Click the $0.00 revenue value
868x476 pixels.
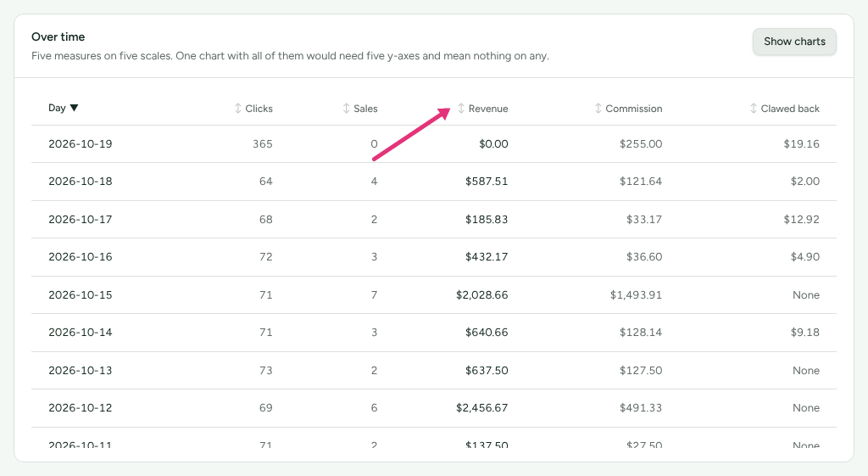pyautogui.click(x=493, y=144)
